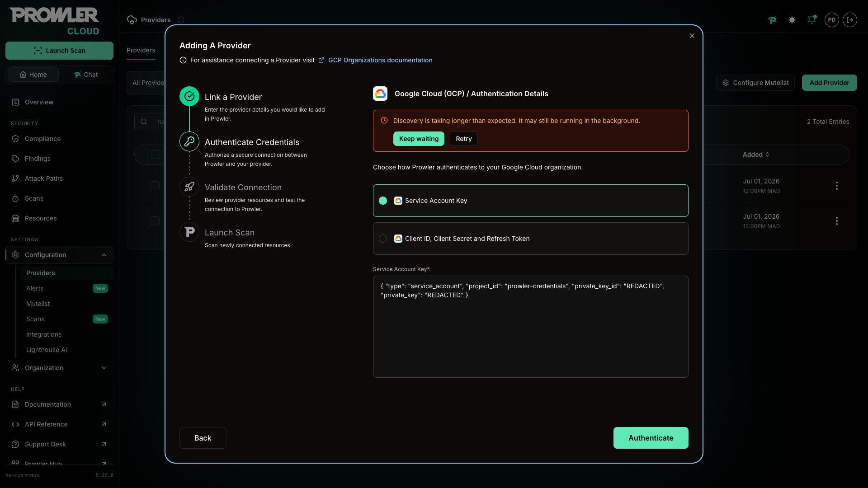Go to Attack Paths
This screenshot has width=868, height=488.
pos(59,178)
